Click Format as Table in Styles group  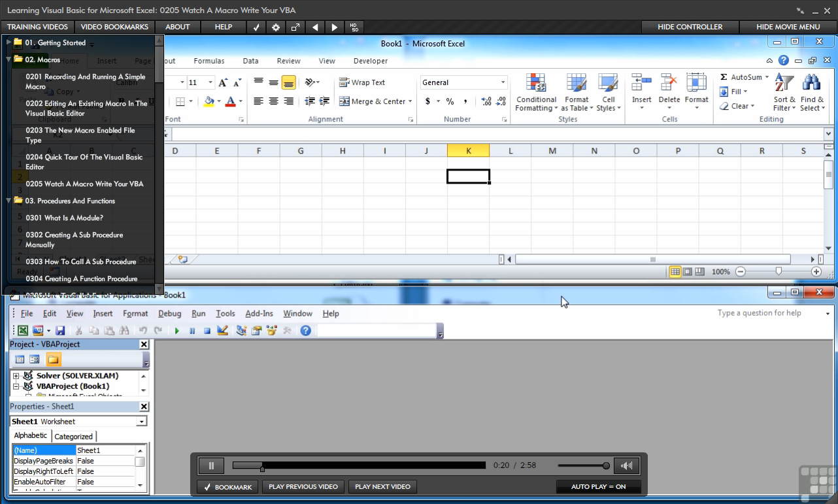tap(577, 93)
